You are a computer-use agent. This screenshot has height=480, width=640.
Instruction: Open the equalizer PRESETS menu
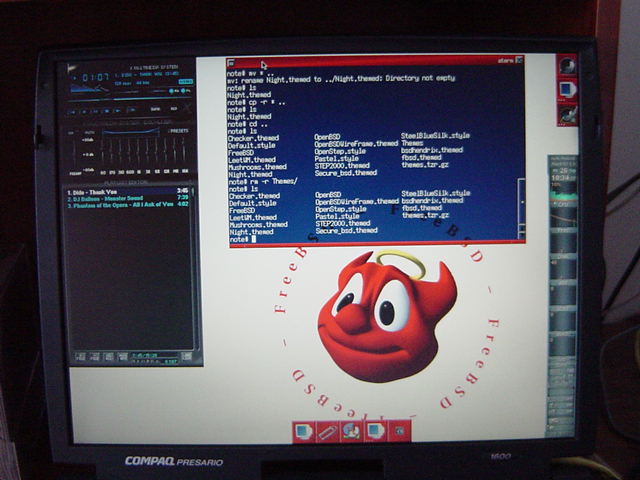pyautogui.click(x=179, y=131)
